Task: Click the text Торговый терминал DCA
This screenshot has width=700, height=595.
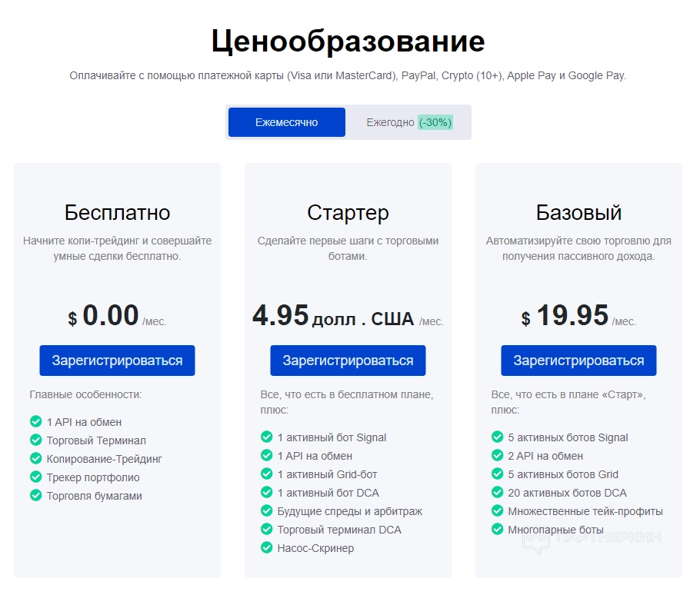Action: tap(339, 530)
